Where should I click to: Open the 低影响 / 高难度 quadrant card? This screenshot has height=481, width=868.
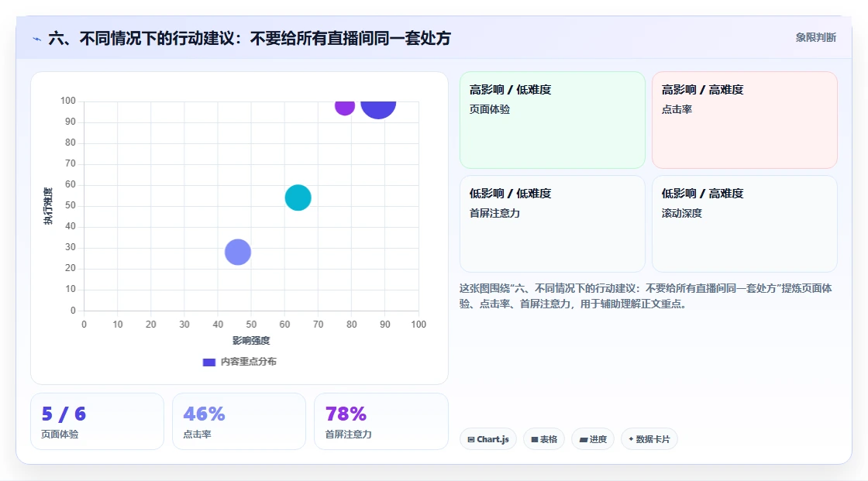click(x=745, y=224)
